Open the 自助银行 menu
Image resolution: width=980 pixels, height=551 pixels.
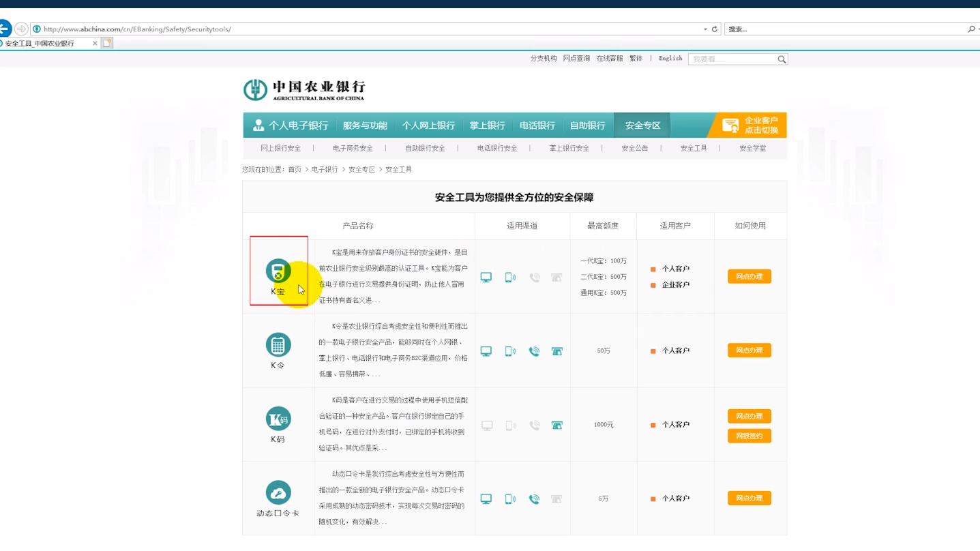[588, 125]
